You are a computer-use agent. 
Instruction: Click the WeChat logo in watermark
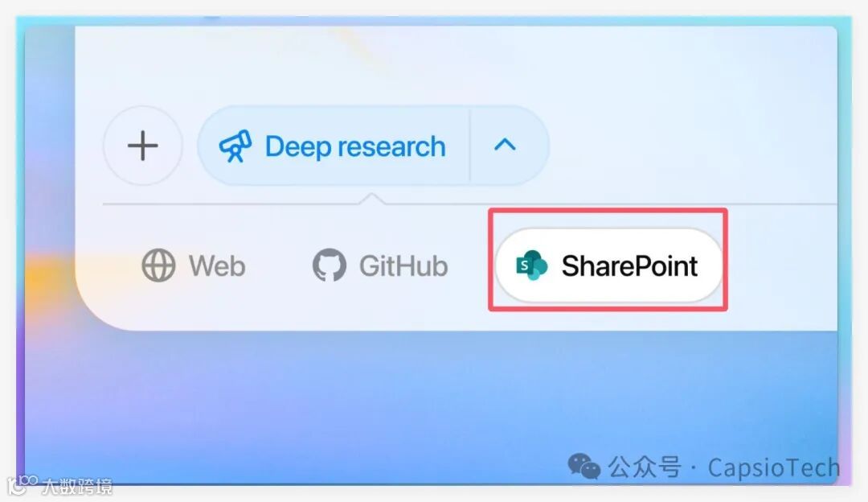point(583,467)
